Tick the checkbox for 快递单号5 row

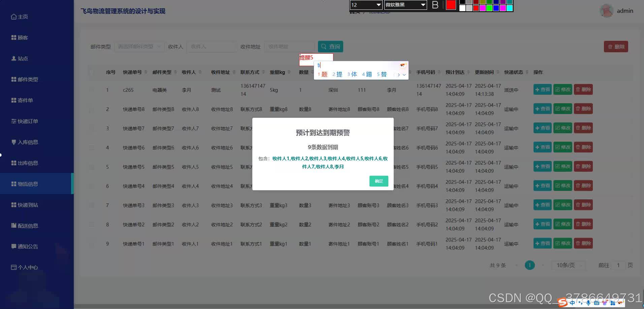tap(92, 167)
